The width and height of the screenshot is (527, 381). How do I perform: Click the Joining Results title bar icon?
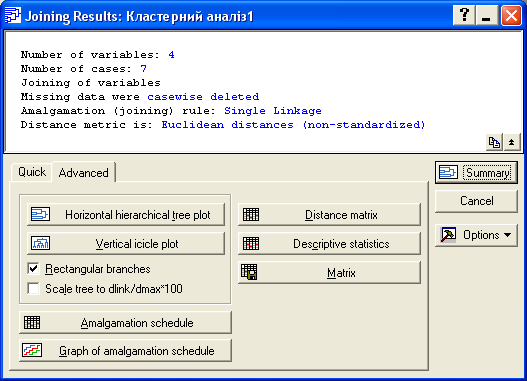13,15
